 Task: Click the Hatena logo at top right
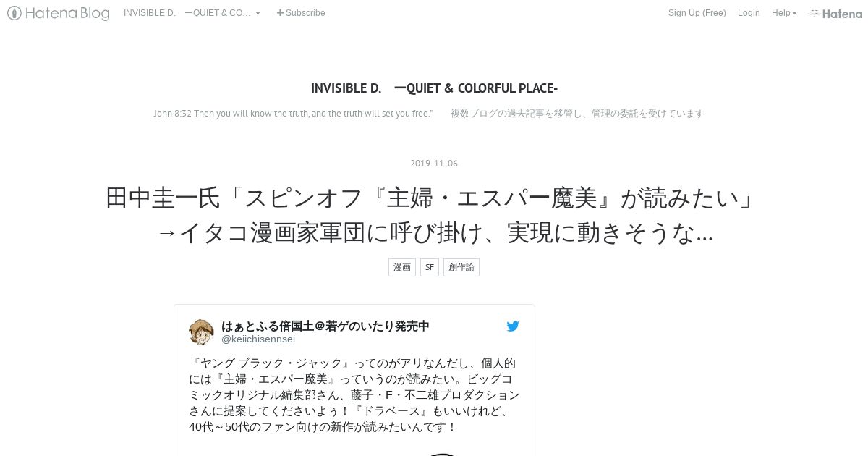pyautogui.click(x=835, y=13)
